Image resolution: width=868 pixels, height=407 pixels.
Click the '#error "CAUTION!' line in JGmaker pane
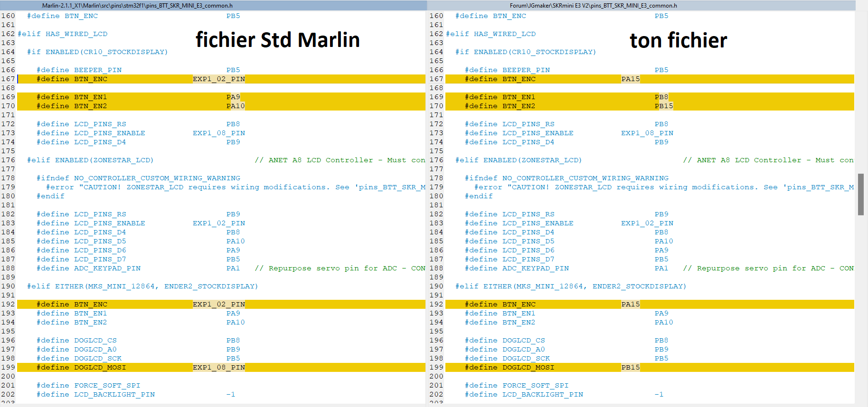click(x=664, y=187)
